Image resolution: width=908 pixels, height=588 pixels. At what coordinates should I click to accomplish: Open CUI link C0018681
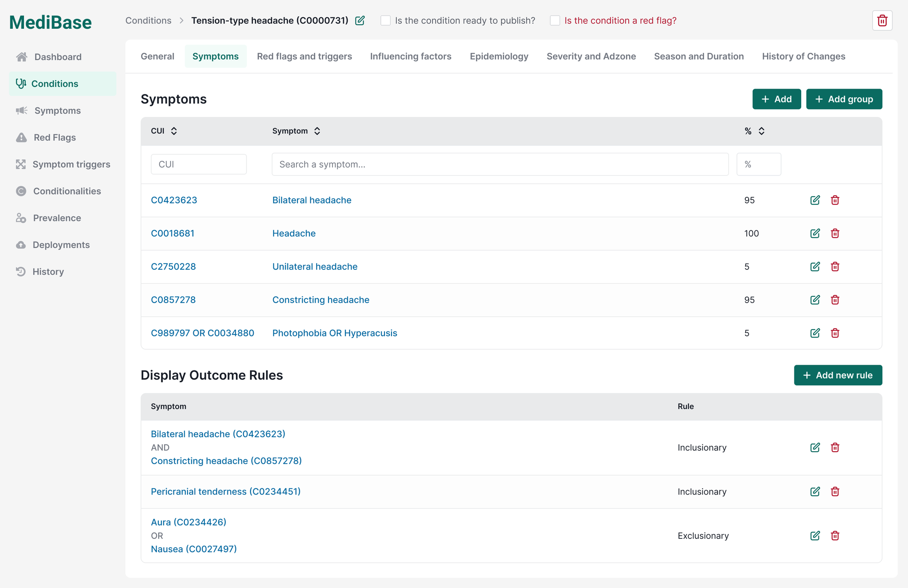coord(172,233)
